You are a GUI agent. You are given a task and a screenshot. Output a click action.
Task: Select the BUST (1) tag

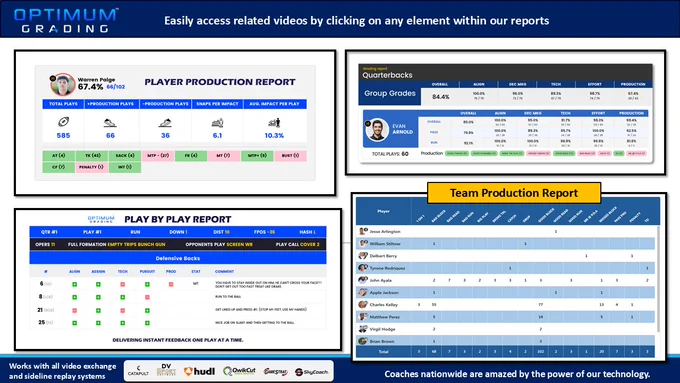point(290,155)
